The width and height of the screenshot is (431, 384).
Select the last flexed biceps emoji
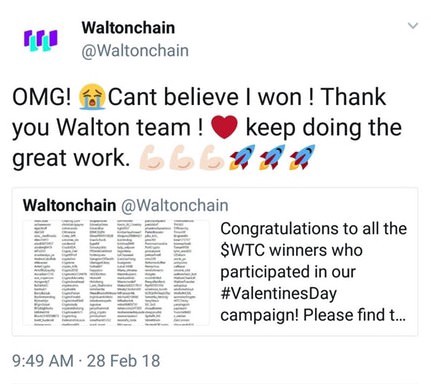[x=212, y=158]
